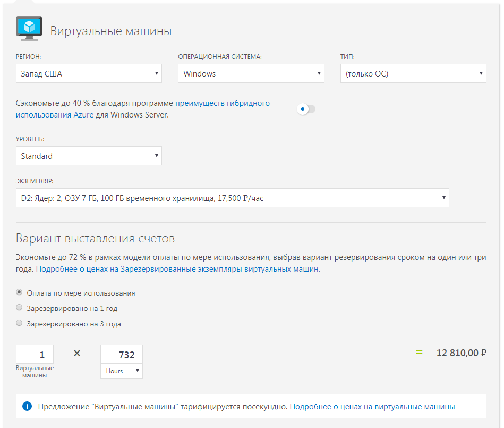Click the 'РЕГИОН:' label
This screenshot has height=428, width=504.
tap(29, 57)
